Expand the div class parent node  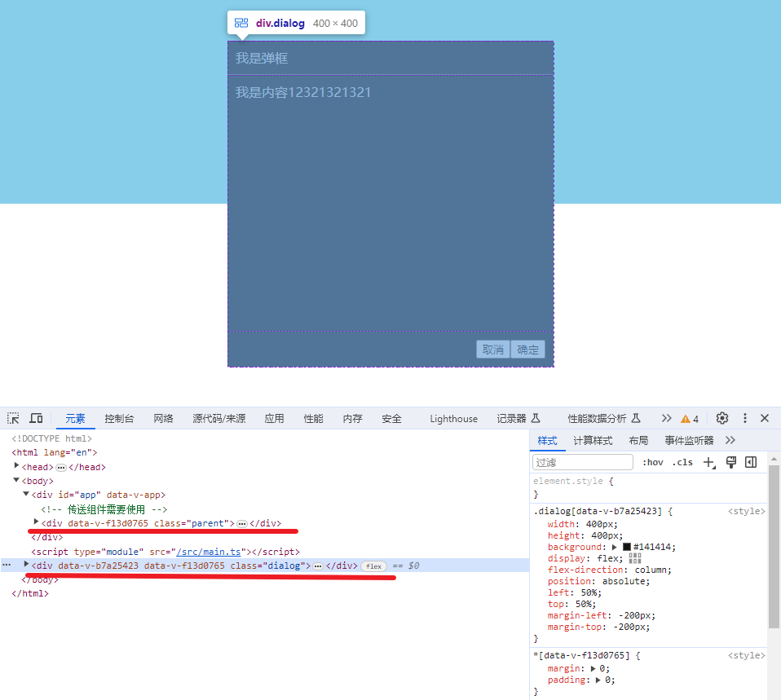[36, 522]
